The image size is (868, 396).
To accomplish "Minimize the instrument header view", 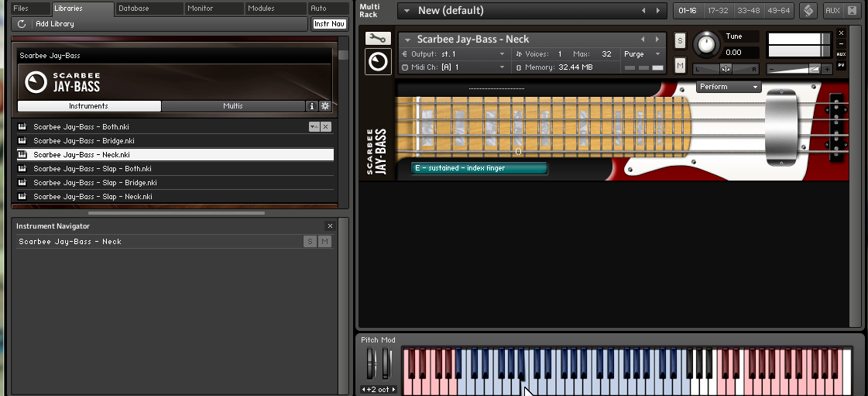I will pos(842,43).
